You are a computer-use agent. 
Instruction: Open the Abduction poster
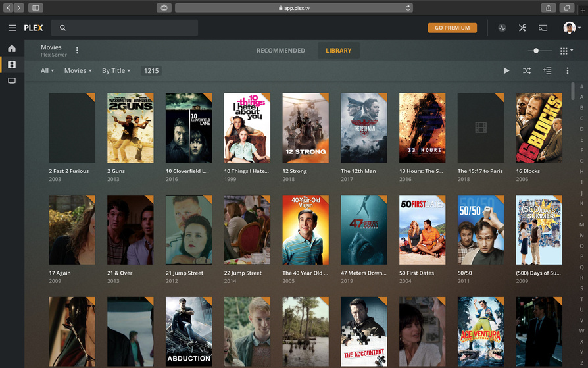189,332
